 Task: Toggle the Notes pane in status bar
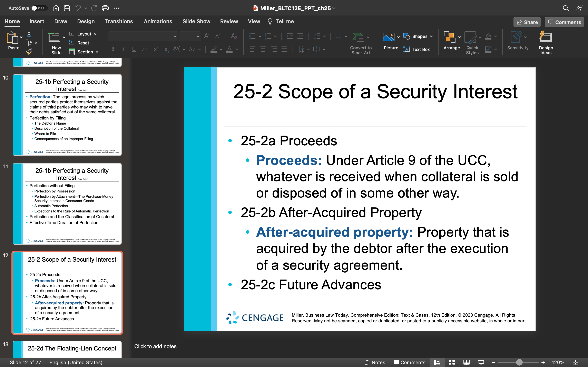tap(375, 362)
